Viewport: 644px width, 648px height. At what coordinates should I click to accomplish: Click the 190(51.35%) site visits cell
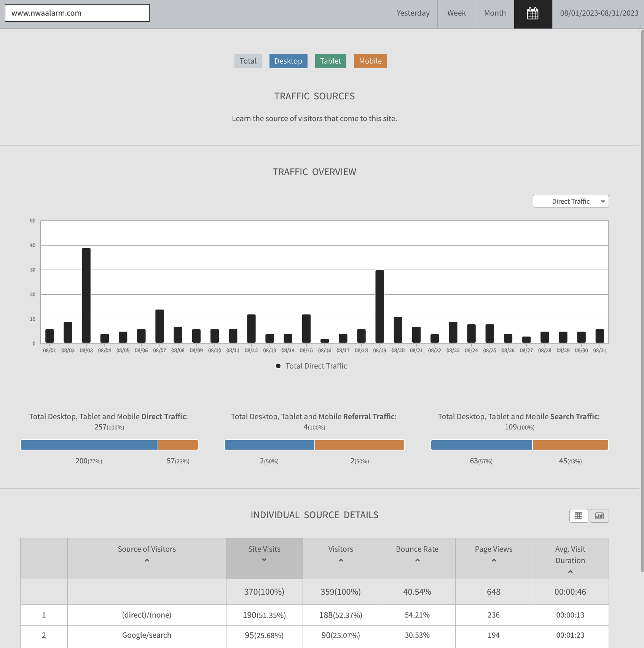[x=265, y=615]
